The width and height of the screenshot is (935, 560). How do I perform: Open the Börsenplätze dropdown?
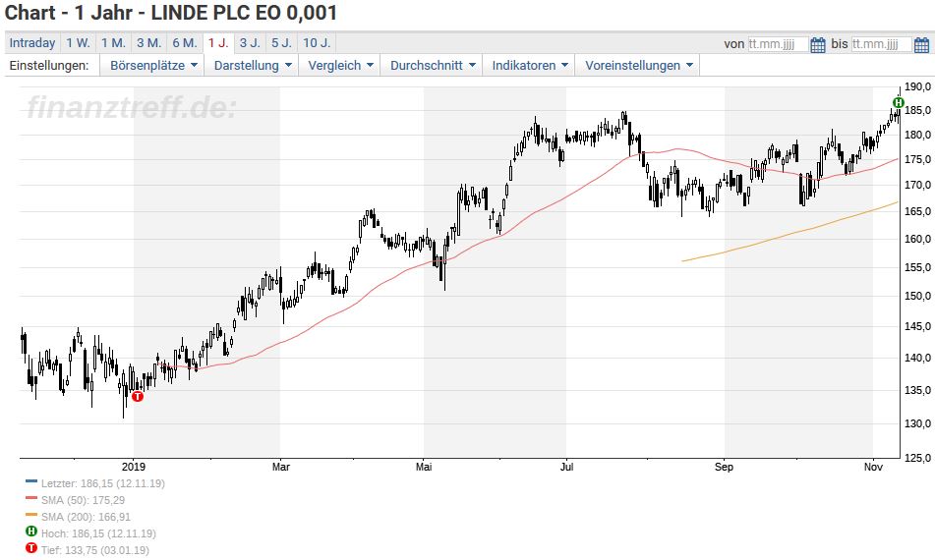pos(152,66)
